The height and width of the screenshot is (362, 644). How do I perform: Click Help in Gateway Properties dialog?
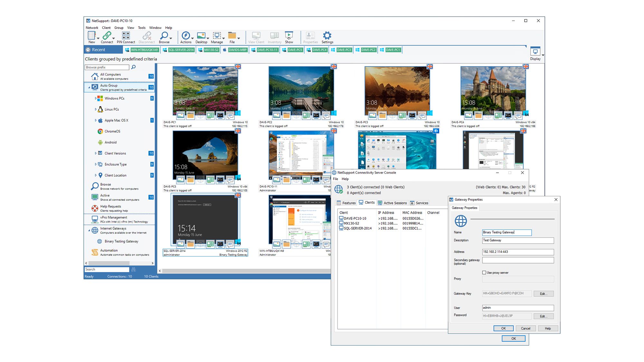pos(548,329)
